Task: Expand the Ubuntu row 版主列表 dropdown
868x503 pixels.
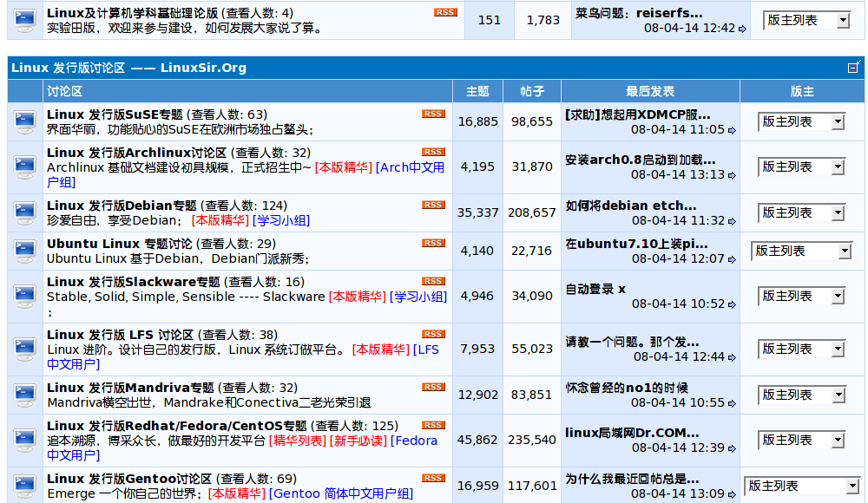Action: point(801,251)
